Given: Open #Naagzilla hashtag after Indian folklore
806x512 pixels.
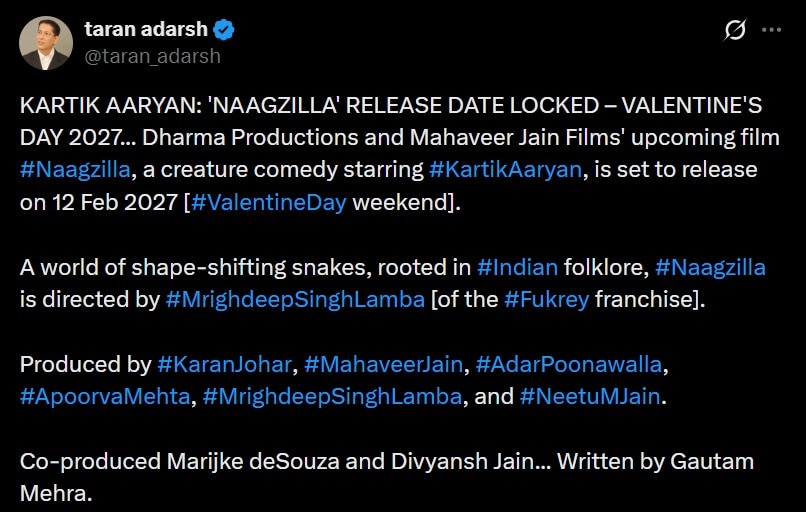Looking at the screenshot, I should (x=710, y=267).
